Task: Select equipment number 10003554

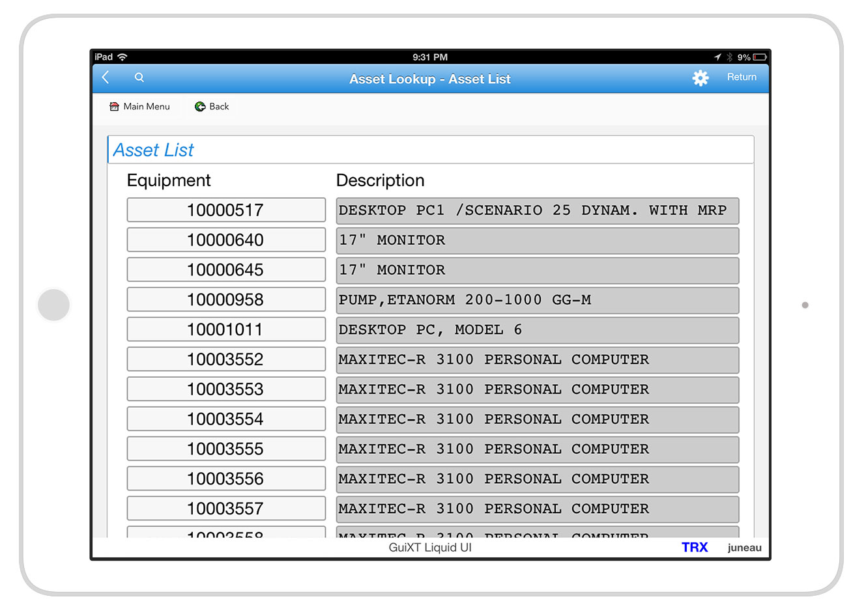Action: pos(225,419)
